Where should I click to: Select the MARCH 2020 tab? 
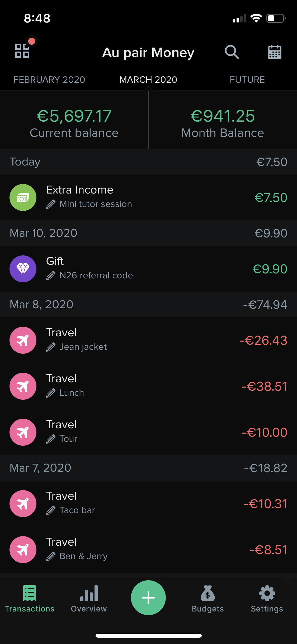[148, 80]
